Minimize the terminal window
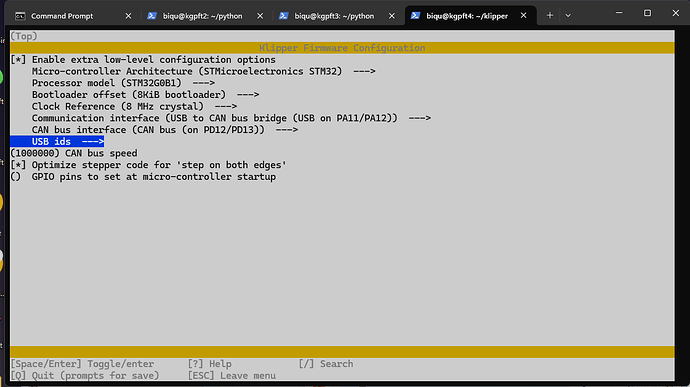 [619, 13]
